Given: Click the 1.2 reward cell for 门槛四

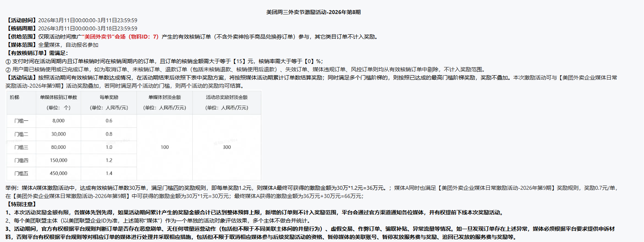Looking at the screenshot, I should pos(109,160).
